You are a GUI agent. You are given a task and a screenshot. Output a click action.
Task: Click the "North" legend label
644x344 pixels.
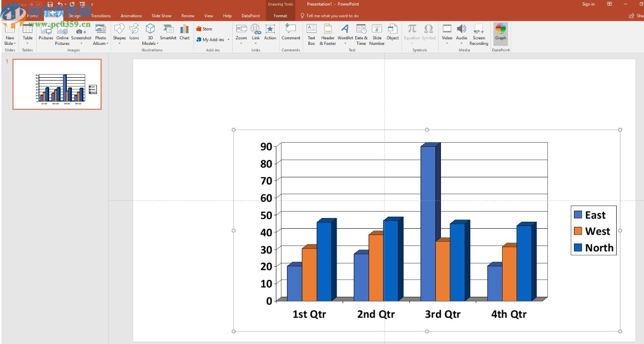[x=599, y=248]
